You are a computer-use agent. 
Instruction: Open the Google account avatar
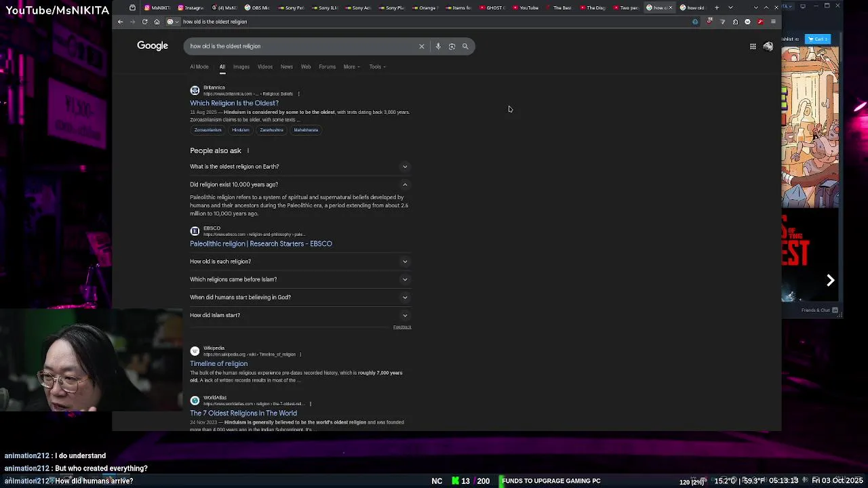[x=768, y=46]
